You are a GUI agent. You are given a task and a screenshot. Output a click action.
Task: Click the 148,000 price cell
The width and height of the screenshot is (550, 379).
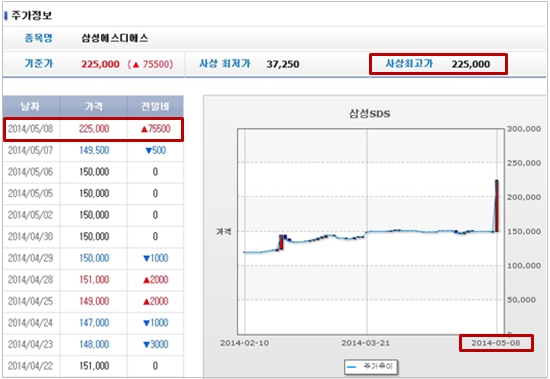94,344
